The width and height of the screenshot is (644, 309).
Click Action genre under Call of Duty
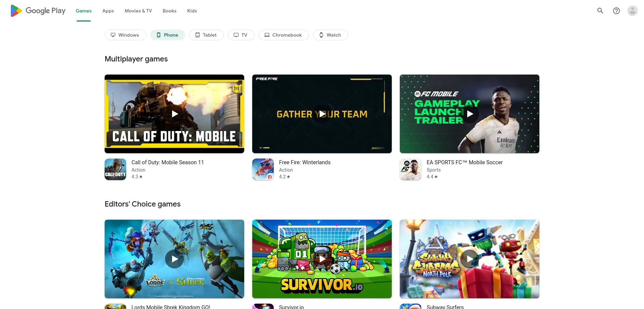pos(138,170)
